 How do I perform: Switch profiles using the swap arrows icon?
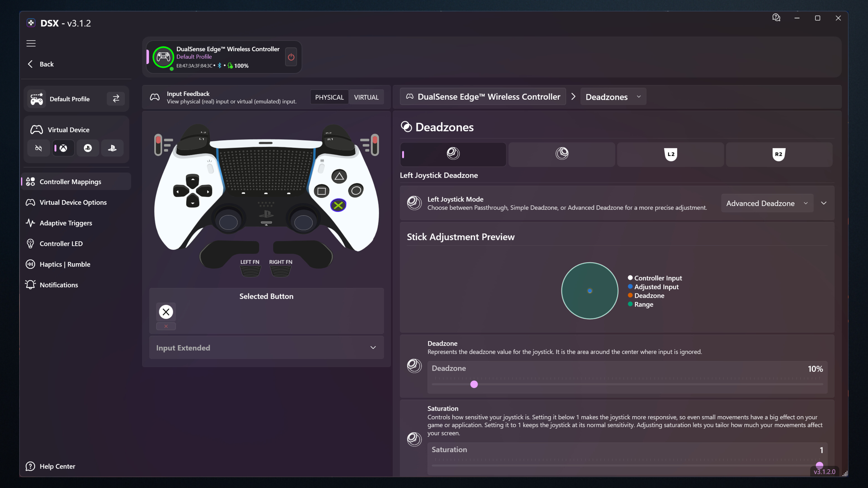pyautogui.click(x=116, y=98)
